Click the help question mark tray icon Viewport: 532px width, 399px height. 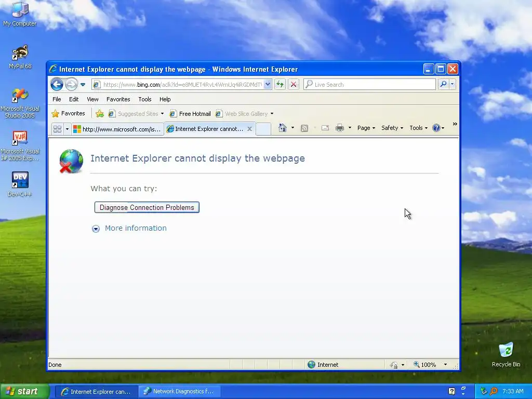coord(451,391)
